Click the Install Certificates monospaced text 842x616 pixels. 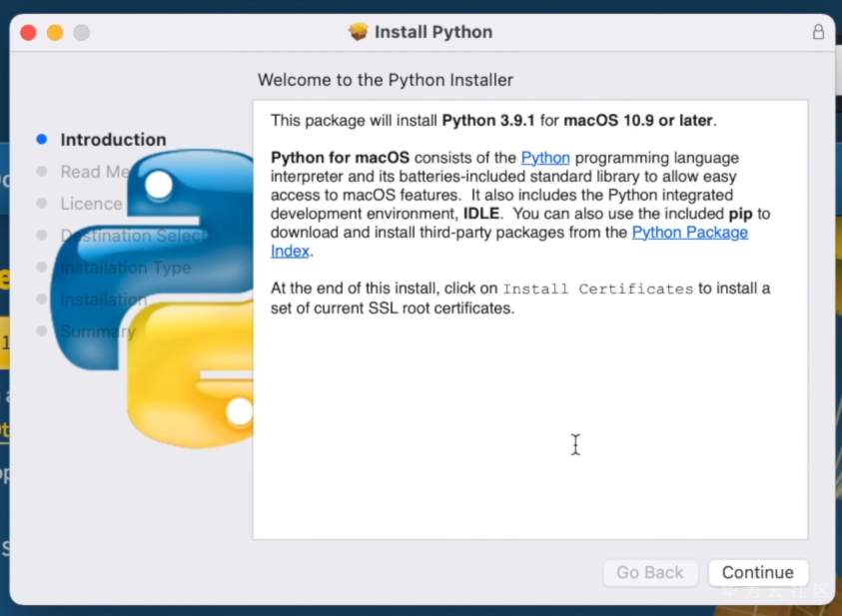(x=597, y=290)
